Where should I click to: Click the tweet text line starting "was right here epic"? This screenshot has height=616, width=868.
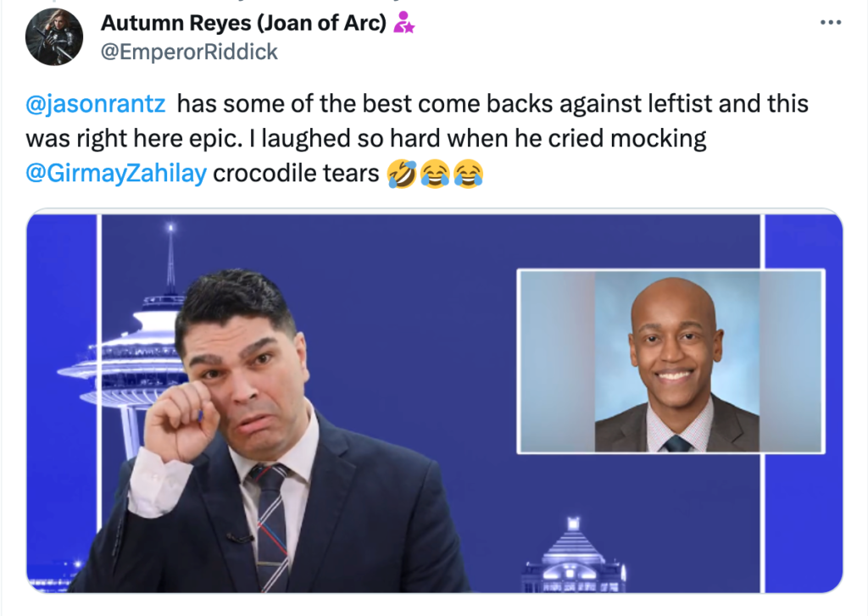pyautogui.click(x=366, y=138)
